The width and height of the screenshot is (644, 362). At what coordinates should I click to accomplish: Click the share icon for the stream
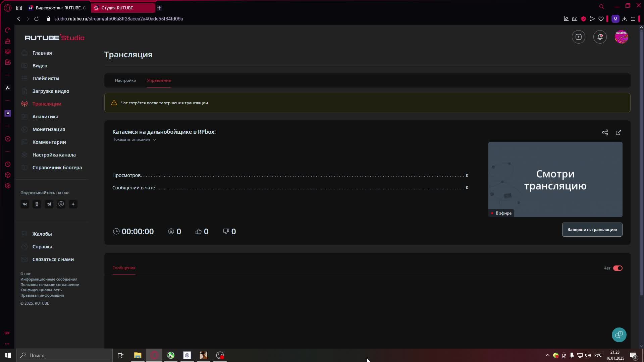click(605, 132)
